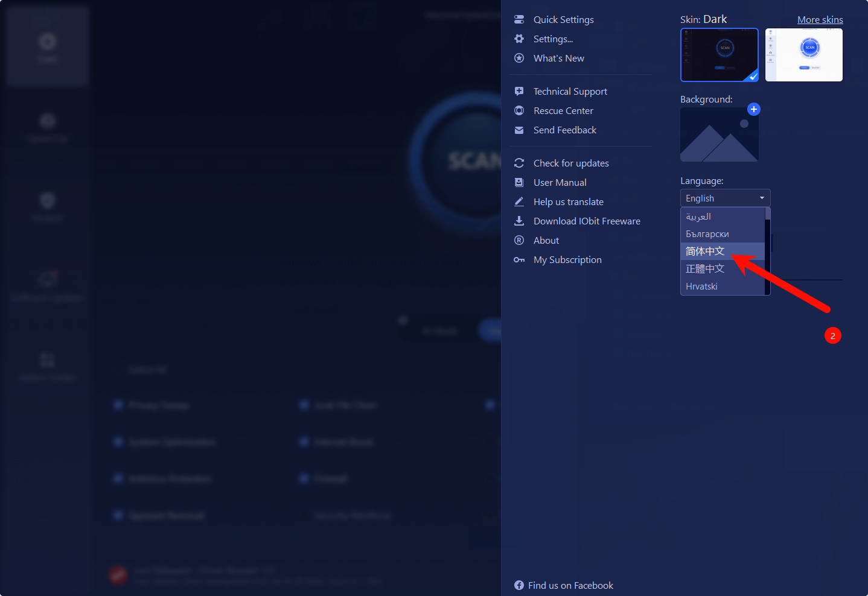This screenshot has width=868, height=596.
Task: Open the Find us on Facebook link
Action: 570,586
